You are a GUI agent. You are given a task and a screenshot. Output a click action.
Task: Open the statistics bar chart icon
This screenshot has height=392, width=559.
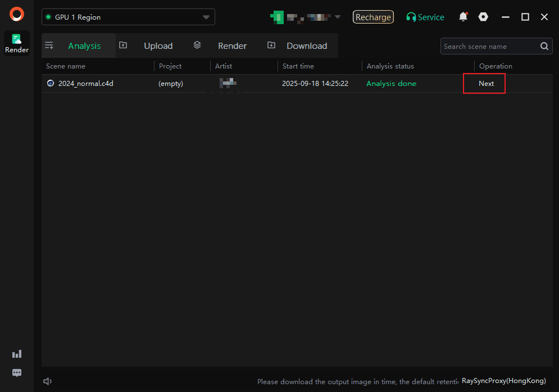[17, 354]
